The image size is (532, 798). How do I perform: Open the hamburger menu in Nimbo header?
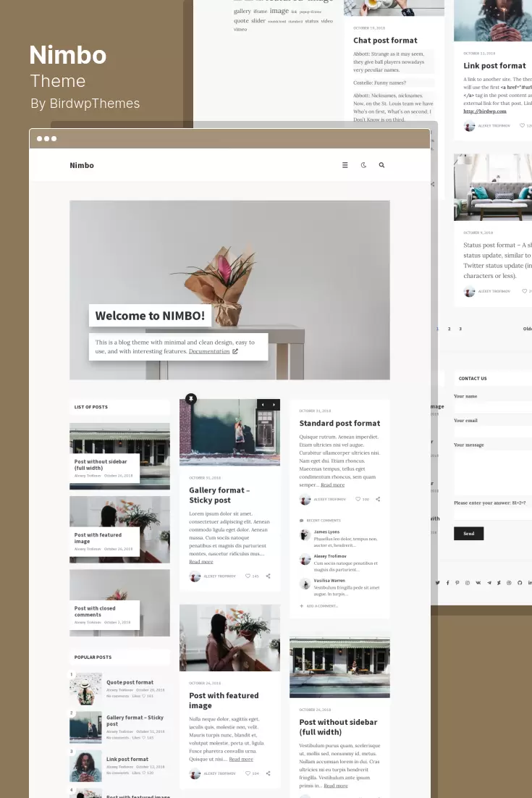pyautogui.click(x=345, y=165)
